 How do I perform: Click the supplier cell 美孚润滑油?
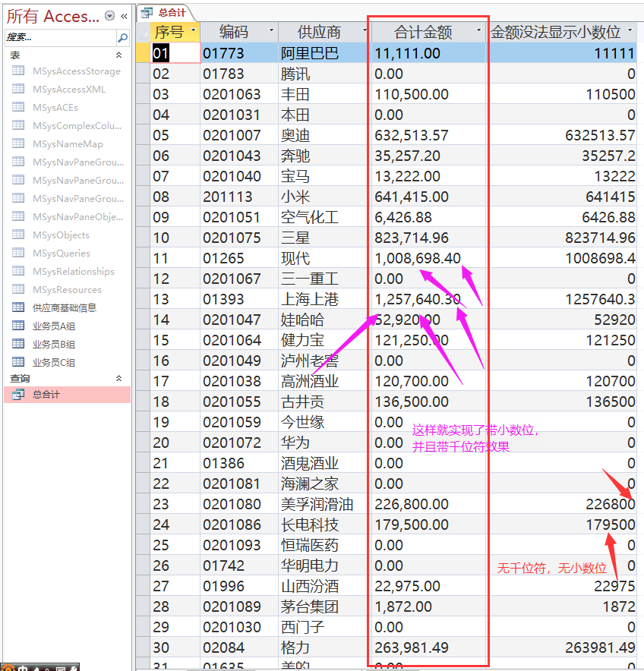(x=325, y=504)
